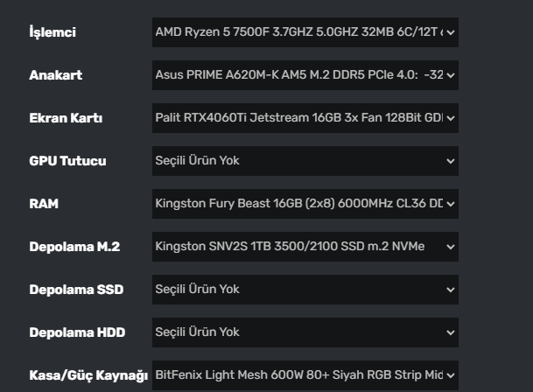Click the chevron arrow on Palit RTX4060Ti row

[451, 118]
